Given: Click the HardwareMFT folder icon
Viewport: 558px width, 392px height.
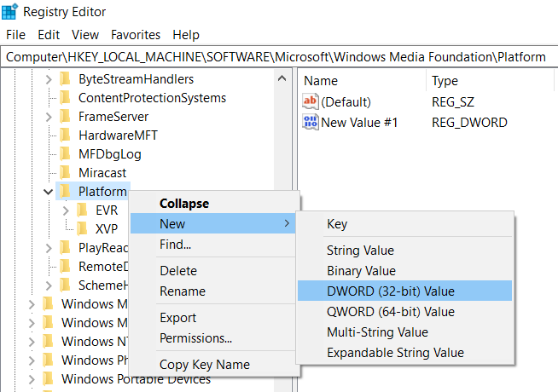Looking at the screenshot, I should [64, 135].
